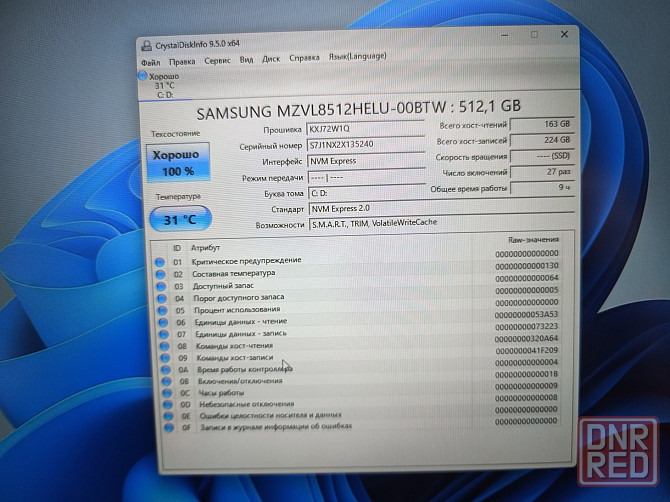Click the drive title SAMSUNG MZVL8512HELU-00BTW

coord(321,111)
